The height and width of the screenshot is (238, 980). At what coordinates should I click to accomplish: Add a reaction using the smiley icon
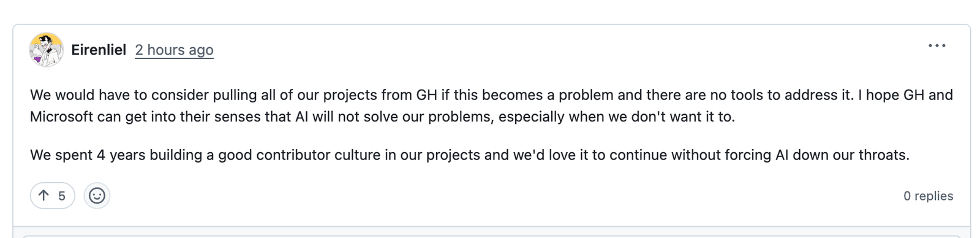(97, 196)
